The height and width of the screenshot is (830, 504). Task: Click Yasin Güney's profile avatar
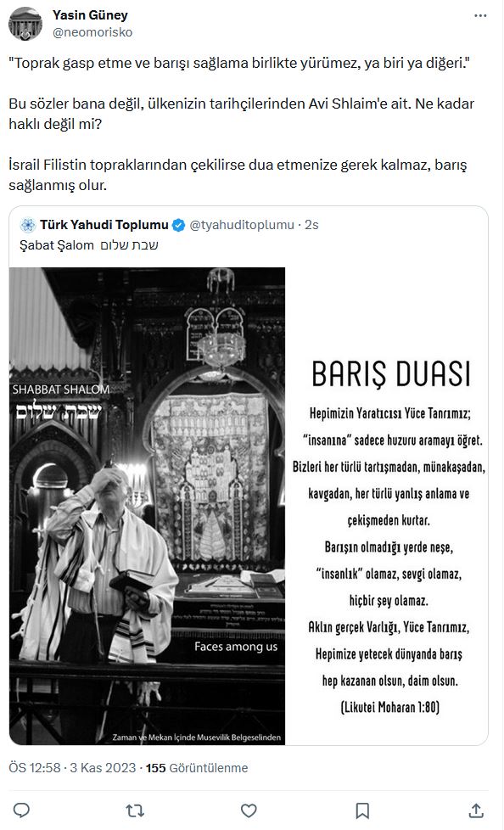(25, 24)
